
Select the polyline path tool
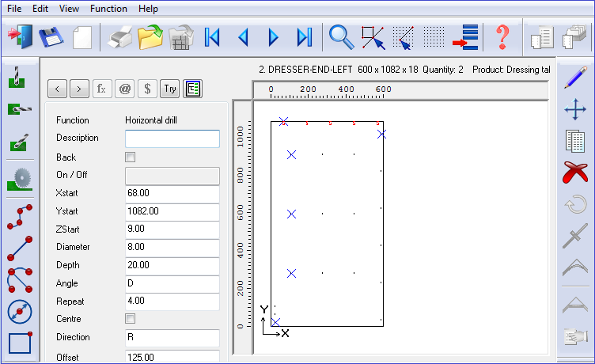[x=20, y=217]
